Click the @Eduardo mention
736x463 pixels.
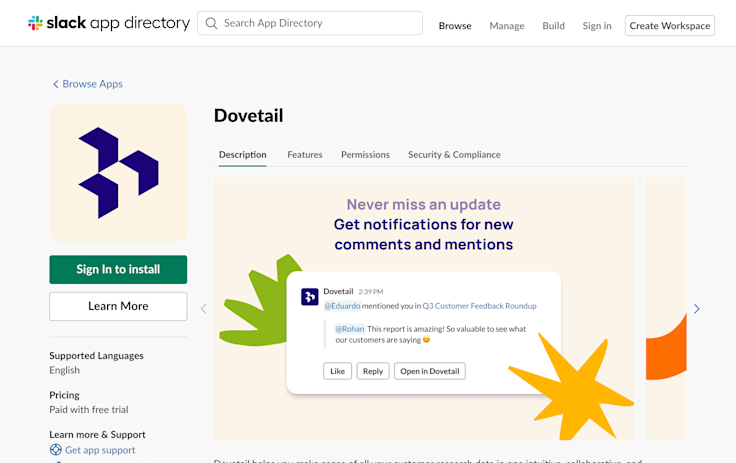[342, 306]
